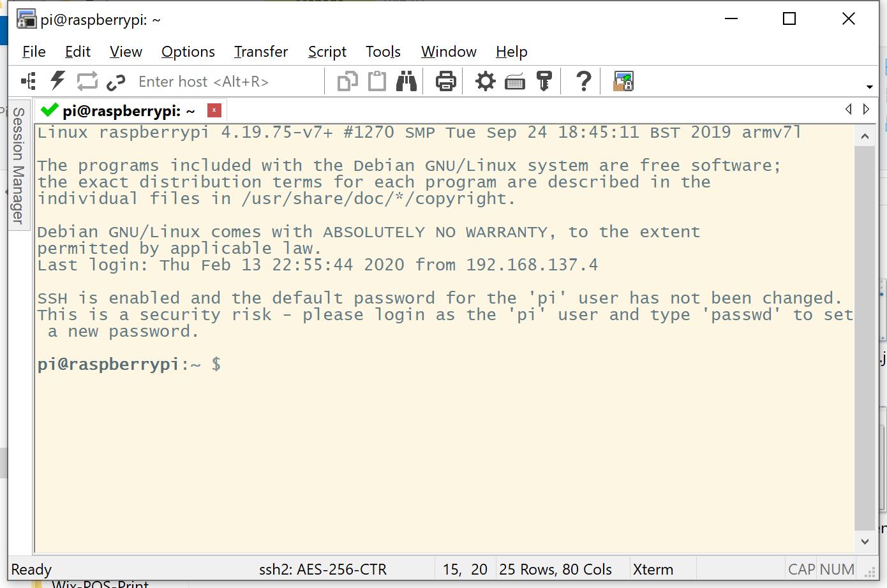Click the SecureCRT title bar app icon
The image size is (887, 588).
click(x=26, y=19)
